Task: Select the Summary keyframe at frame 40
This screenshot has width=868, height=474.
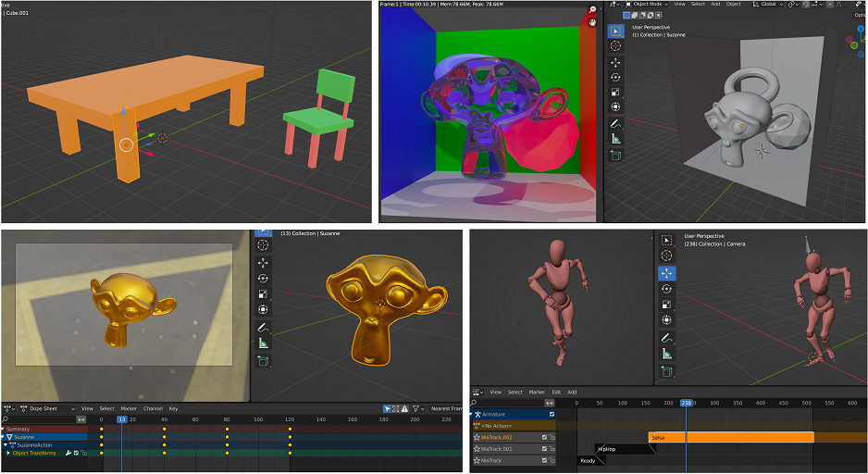Action: pyautogui.click(x=164, y=430)
